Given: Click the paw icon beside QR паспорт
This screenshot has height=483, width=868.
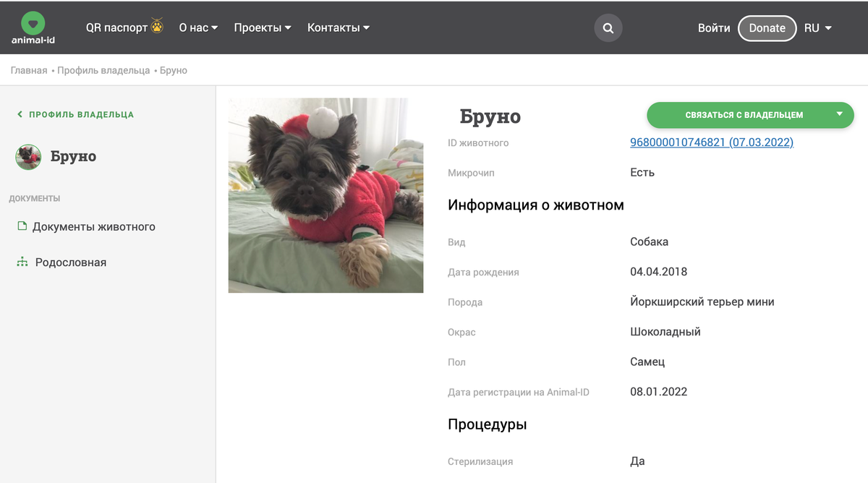Looking at the screenshot, I should [157, 27].
